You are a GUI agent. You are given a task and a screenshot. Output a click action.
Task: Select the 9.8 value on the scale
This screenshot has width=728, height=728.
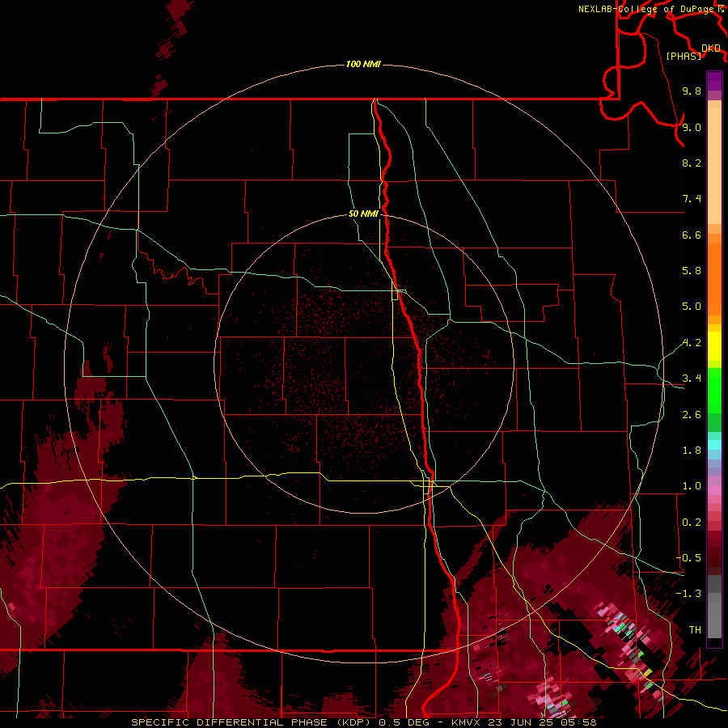pos(692,91)
